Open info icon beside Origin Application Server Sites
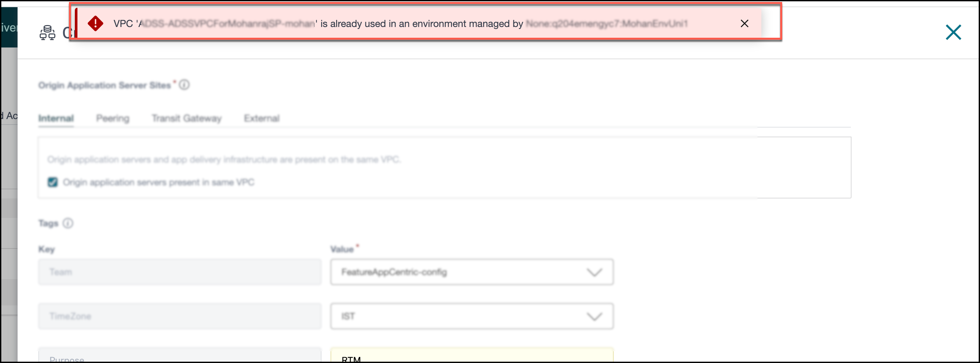 (x=184, y=85)
